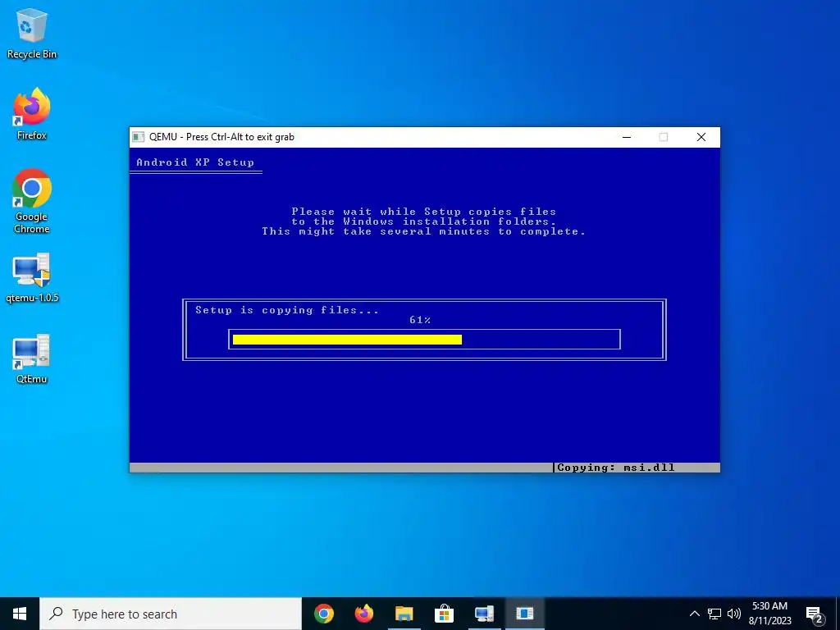The width and height of the screenshot is (840, 630).
Task: Open the notification center icon
Action: coord(815,614)
